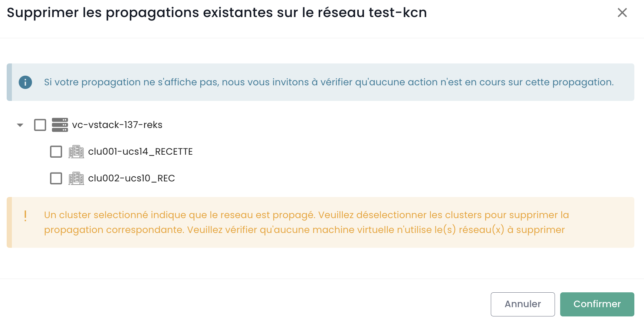Click "Supprimer les propagations" in the heading
The width and height of the screenshot is (644, 322).
(103, 13)
